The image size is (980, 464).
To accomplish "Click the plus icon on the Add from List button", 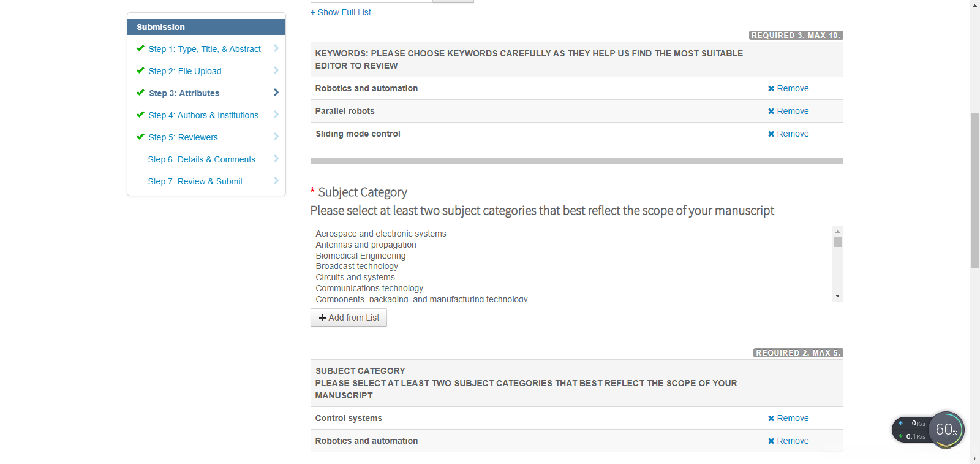I will 322,318.
